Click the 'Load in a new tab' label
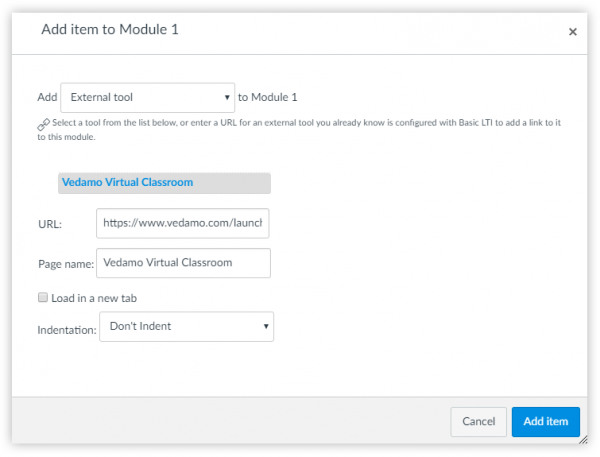This screenshot has width=600, height=457. pos(94,298)
